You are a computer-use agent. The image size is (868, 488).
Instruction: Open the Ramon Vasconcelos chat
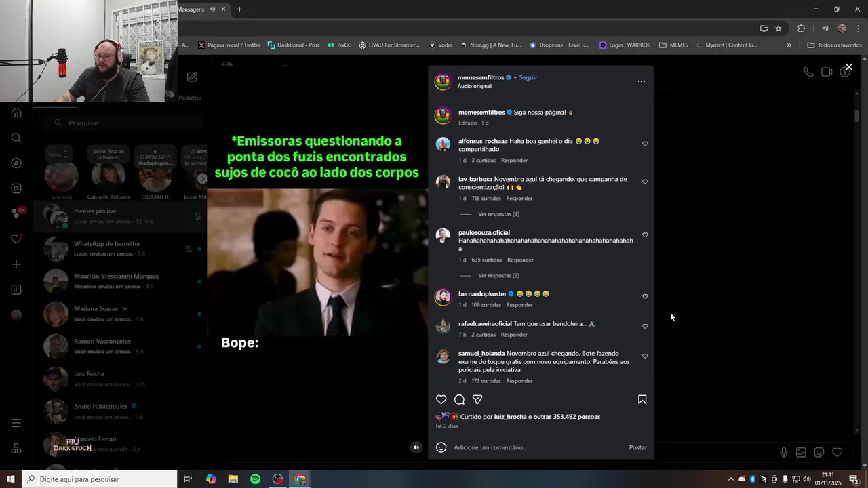(x=120, y=346)
